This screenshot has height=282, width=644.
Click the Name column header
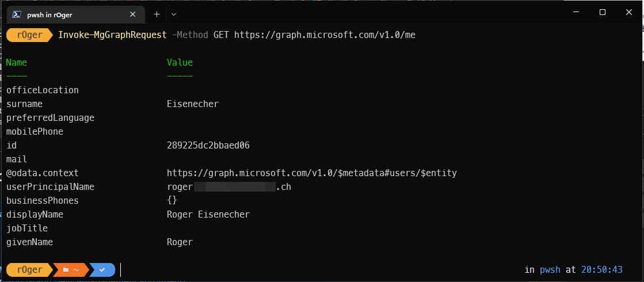[16, 63]
